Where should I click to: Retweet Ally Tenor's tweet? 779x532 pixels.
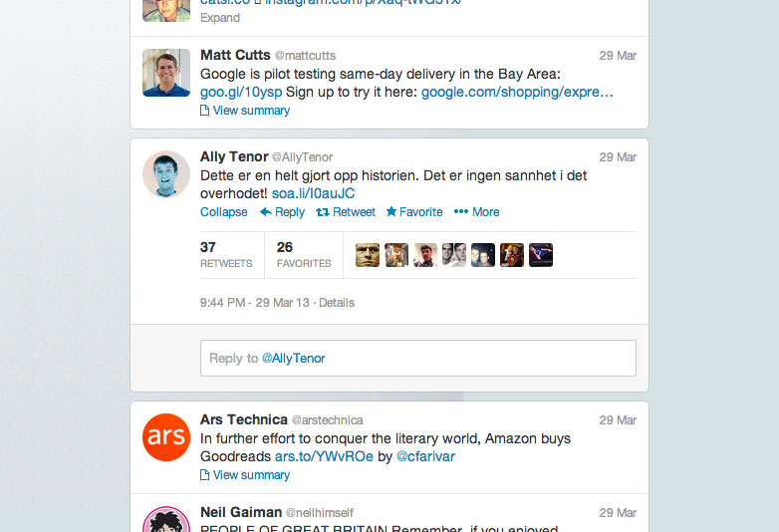[346, 212]
